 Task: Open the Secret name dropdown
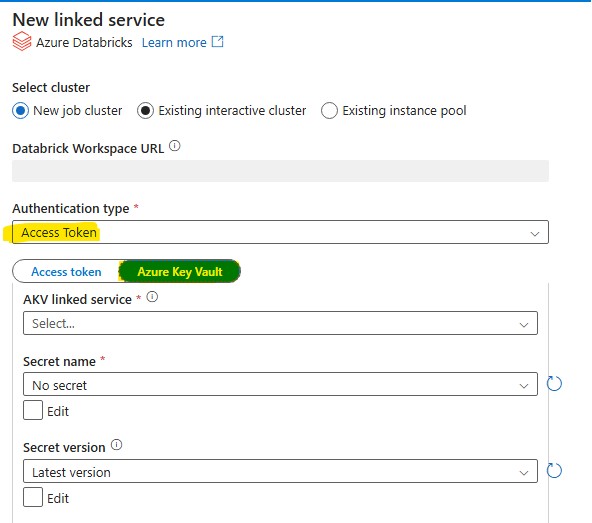tap(280, 384)
